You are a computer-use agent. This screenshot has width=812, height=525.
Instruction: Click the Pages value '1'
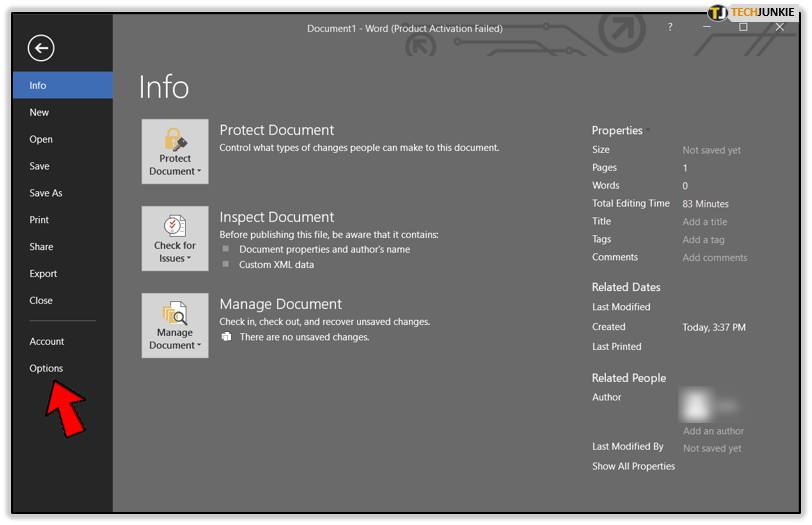click(685, 168)
